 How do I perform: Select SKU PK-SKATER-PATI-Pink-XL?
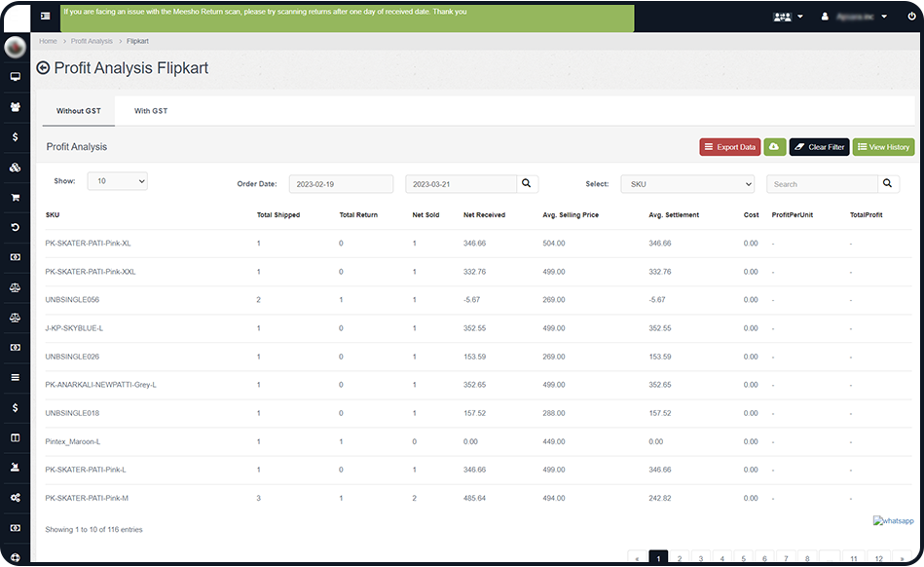pos(89,244)
